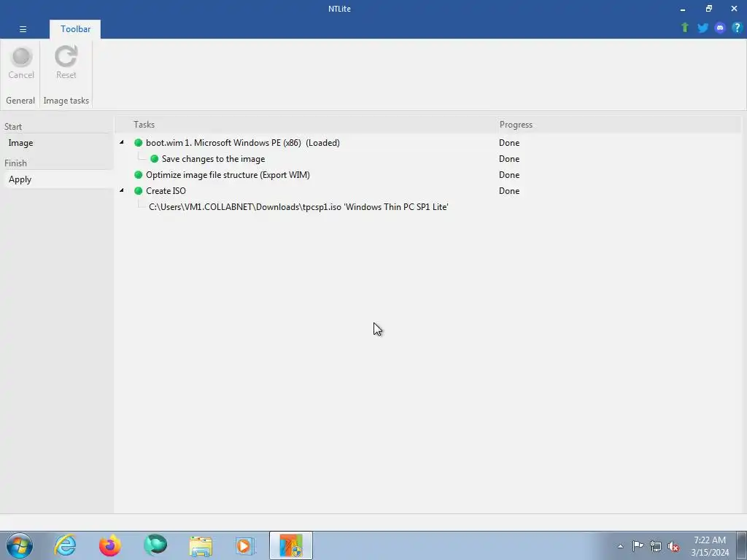Click the Tasks column header
This screenshot has width=747, height=560.
pos(144,125)
